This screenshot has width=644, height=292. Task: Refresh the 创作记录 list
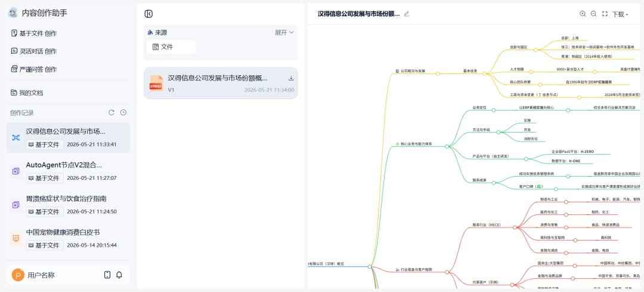coord(112,113)
